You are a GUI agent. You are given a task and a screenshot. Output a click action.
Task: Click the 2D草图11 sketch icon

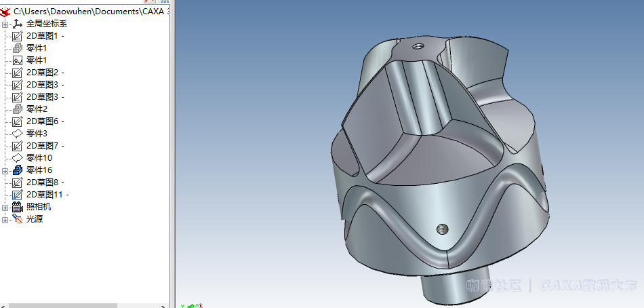[18, 195]
